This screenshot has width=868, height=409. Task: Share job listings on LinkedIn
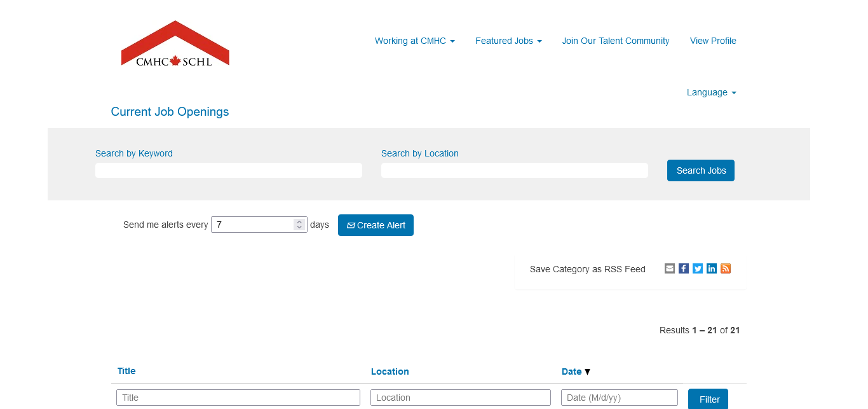click(712, 268)
